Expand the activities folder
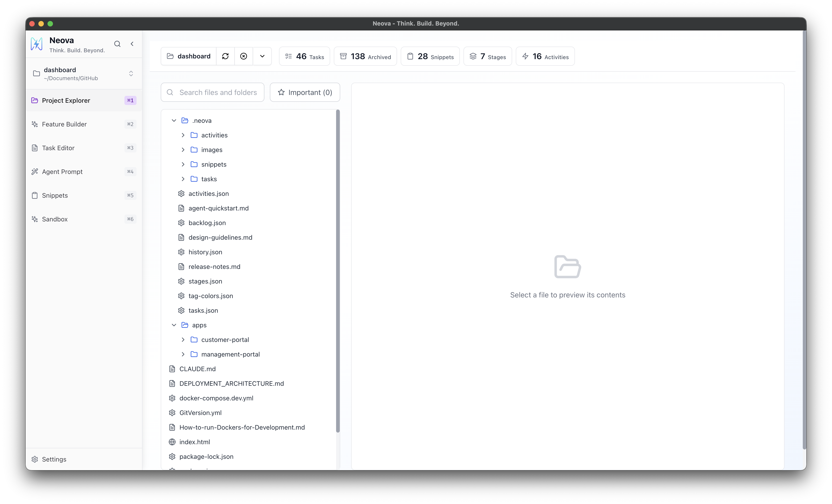 (x=183, y=135)
